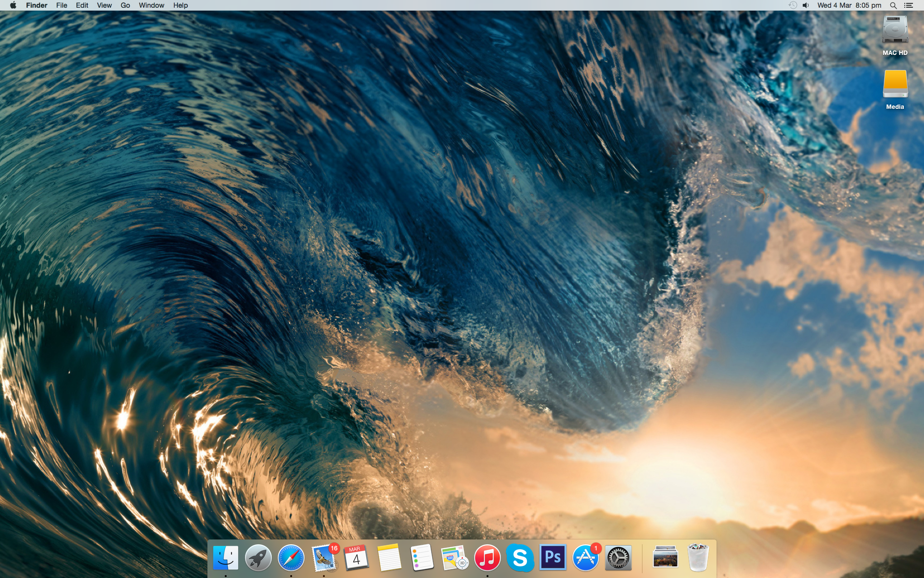Launch iTunes music note icon

[488, 558]
